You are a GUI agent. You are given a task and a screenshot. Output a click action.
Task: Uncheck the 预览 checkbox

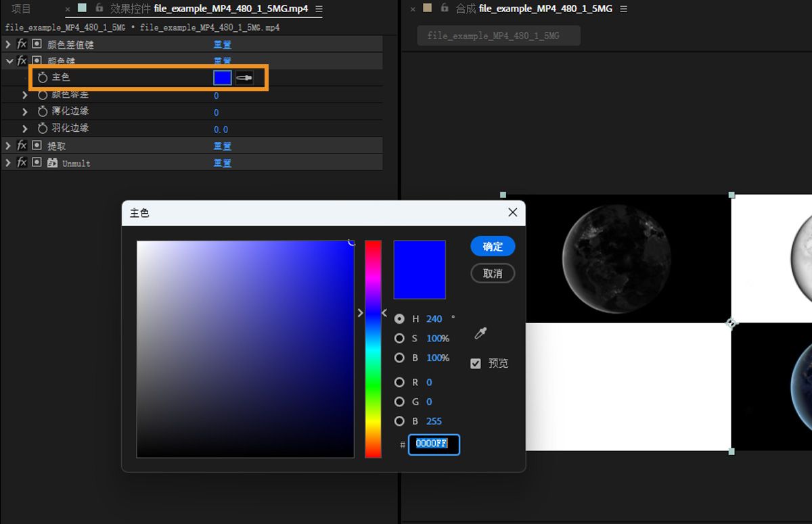476,364
